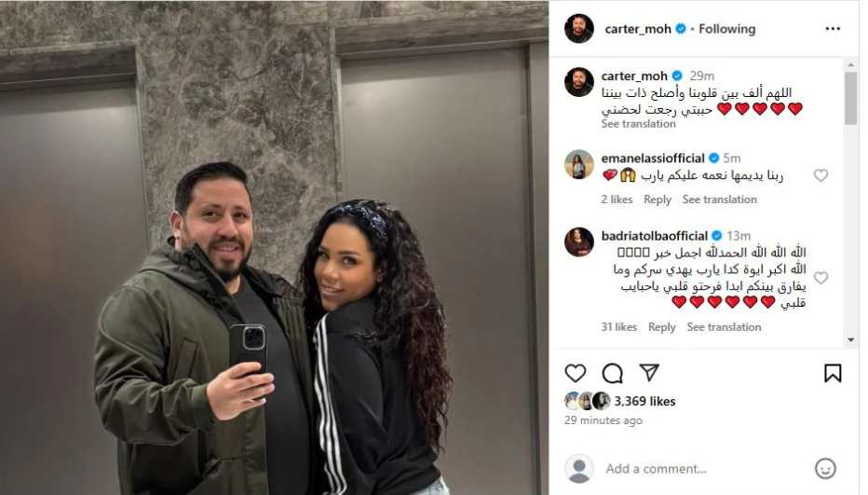The height and width of the screenshot is (495, 868).
Task: Open comments with the speech bubble icon
Action: tap(612, 374)
